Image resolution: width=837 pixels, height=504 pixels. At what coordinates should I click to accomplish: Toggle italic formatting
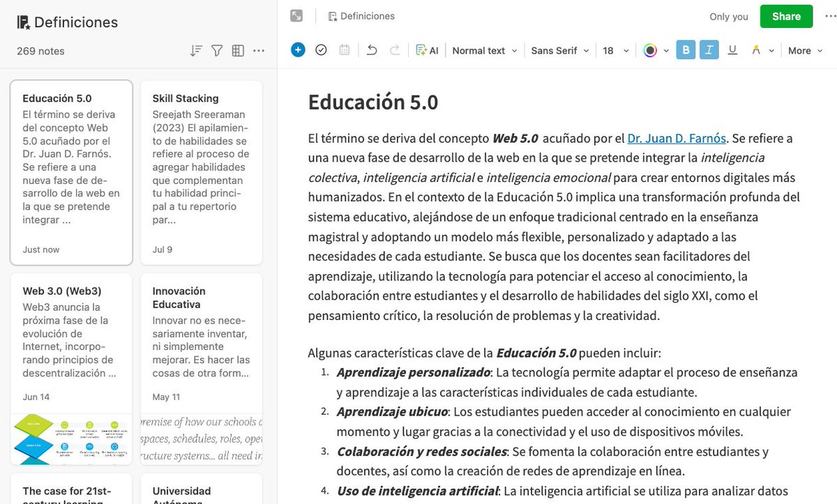point(709,50)
